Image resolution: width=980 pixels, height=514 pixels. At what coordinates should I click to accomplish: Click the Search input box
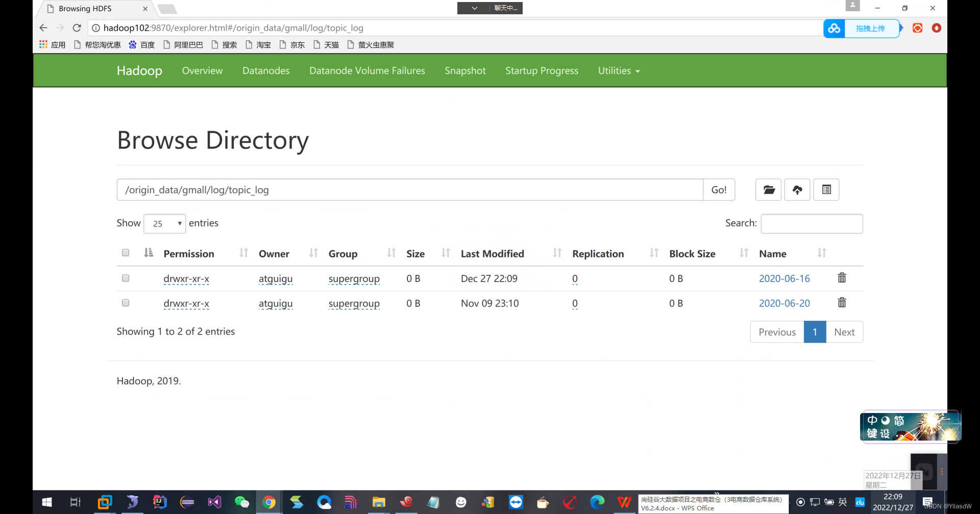tap(812, 224)
